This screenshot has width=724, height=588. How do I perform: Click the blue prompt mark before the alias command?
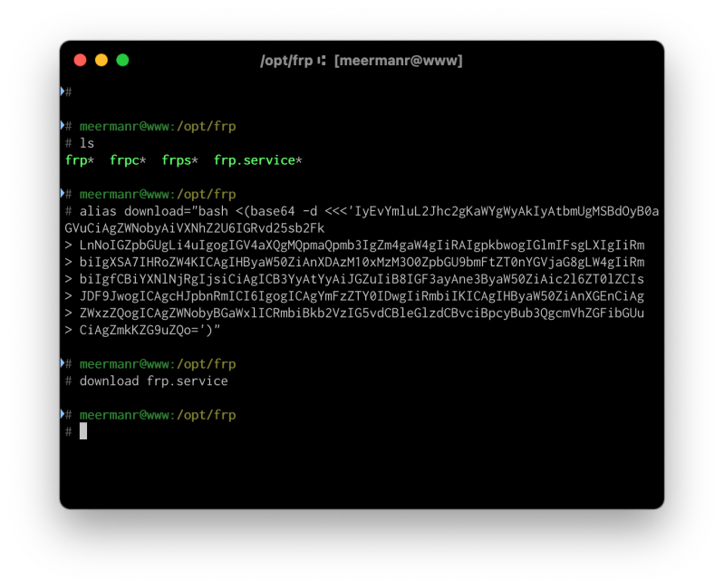[x=63, y=193]
